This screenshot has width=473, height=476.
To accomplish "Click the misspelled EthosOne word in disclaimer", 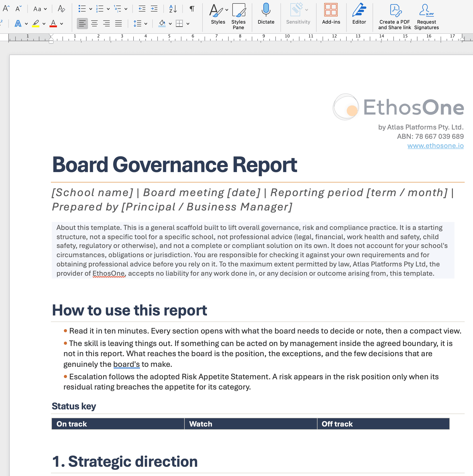I will click(x=109, y=273).
